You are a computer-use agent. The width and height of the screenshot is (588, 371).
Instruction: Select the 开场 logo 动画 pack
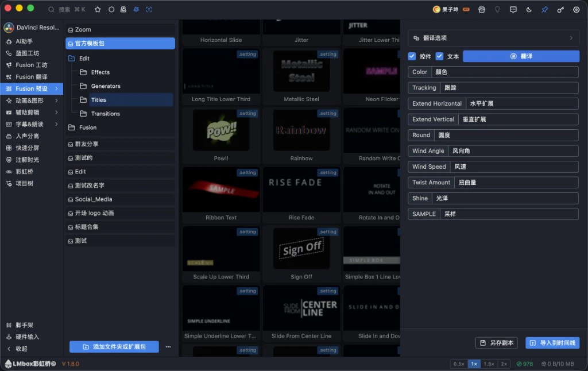point(120,213)
